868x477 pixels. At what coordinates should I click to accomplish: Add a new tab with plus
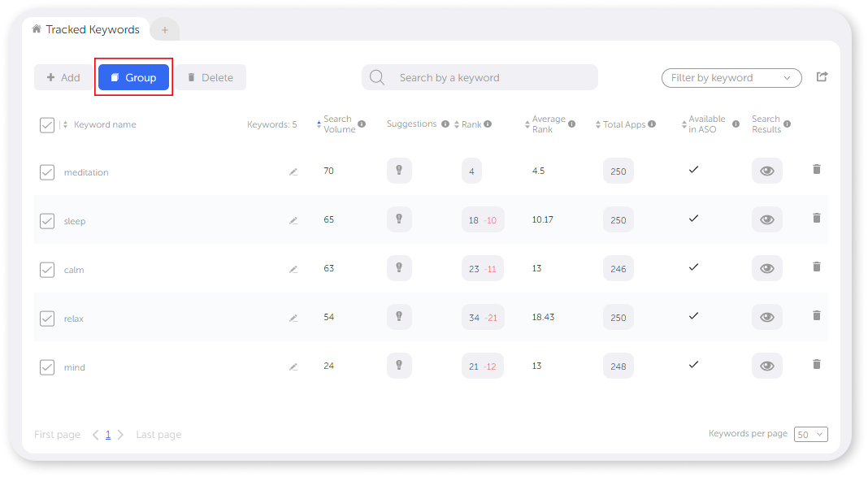point(164,30)
